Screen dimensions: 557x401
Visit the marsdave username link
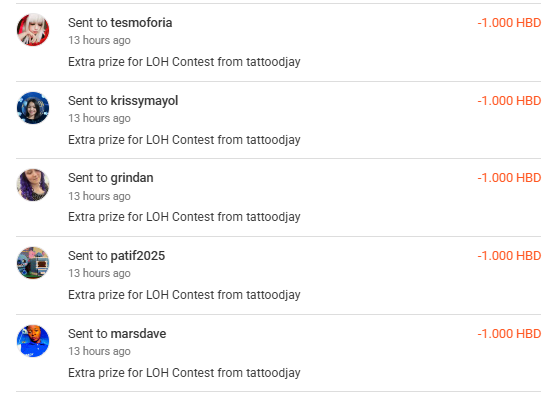(138, 334)
